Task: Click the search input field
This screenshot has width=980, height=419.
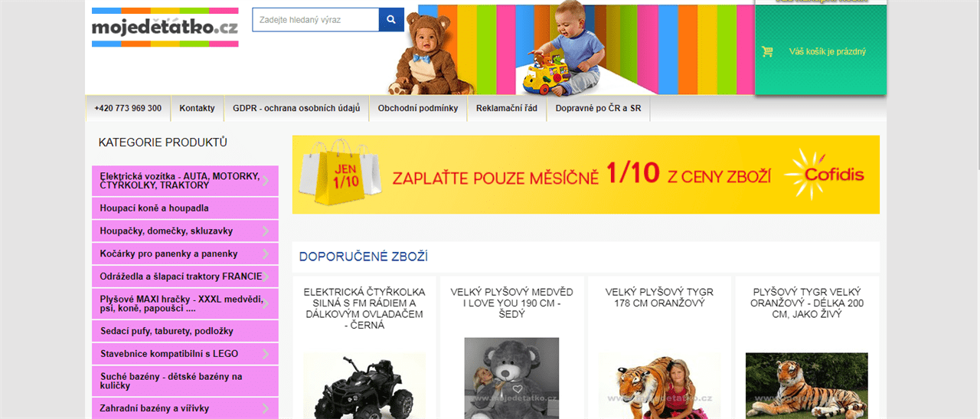Action: 316,19
